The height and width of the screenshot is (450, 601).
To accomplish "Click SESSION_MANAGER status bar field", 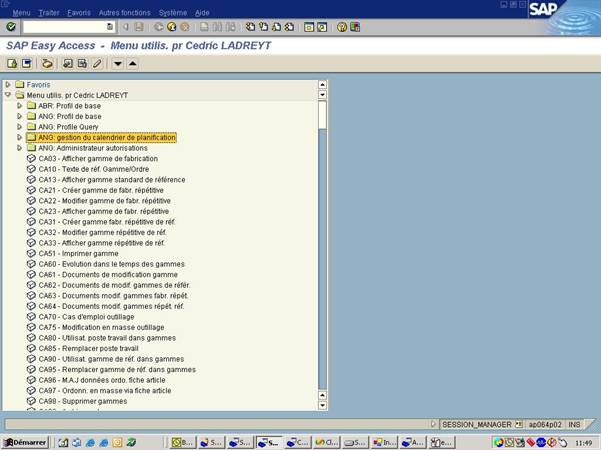I will pos(477,424).
